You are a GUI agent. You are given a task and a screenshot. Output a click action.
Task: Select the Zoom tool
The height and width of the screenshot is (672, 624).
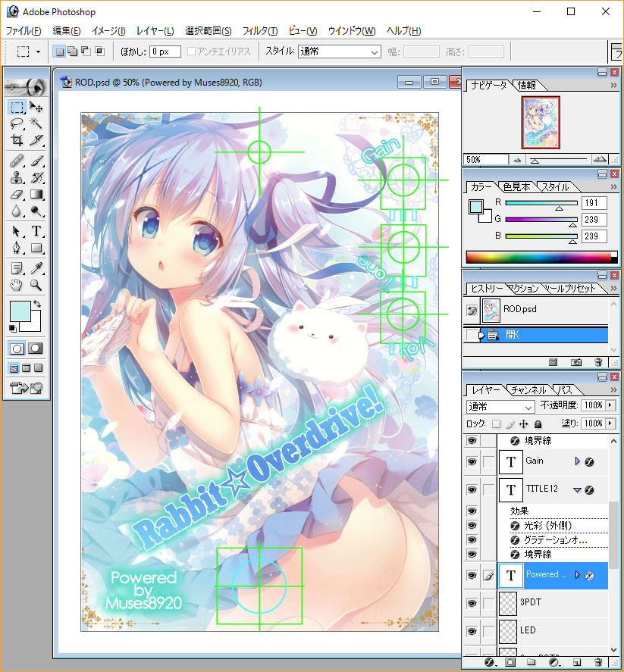pos(36,285)
